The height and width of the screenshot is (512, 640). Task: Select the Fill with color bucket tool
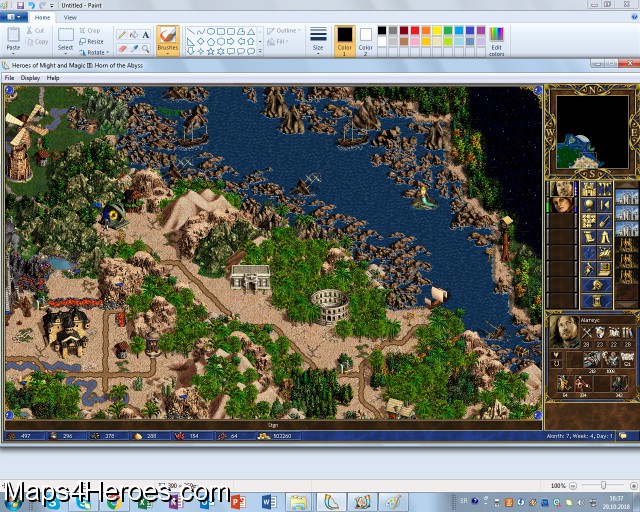[133, 35]
